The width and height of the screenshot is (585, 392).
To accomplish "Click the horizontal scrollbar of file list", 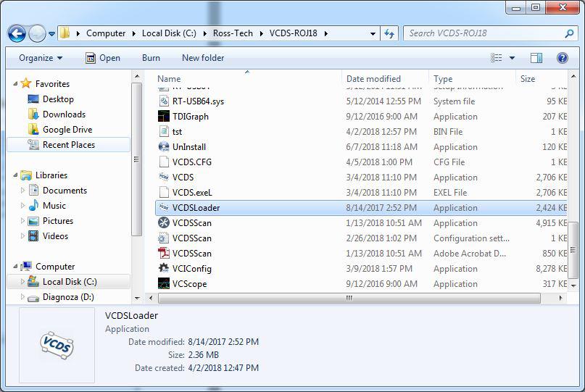I will point(349,298).
